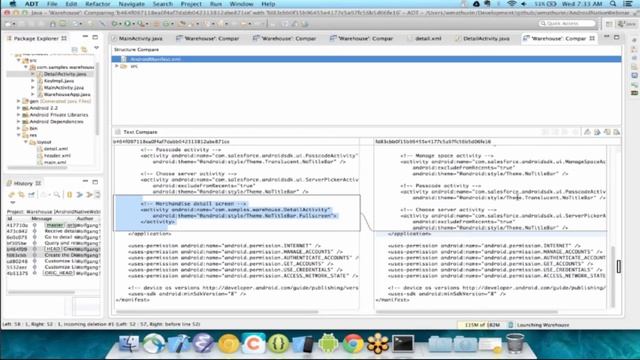Toggle Link with Editor in History view

21,195
